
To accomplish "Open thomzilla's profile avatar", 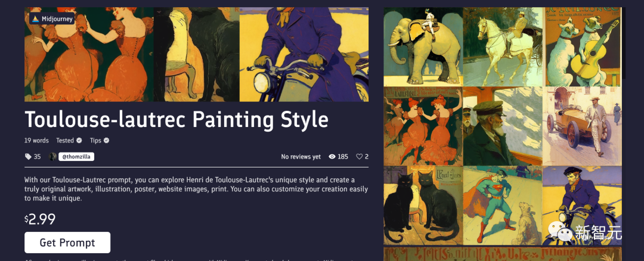I will point(52,156).
